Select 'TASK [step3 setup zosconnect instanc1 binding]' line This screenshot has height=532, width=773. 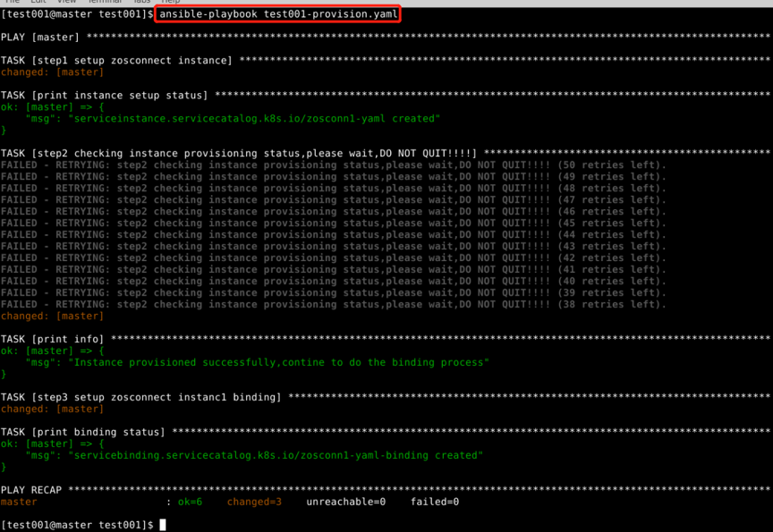coord(386,397)
